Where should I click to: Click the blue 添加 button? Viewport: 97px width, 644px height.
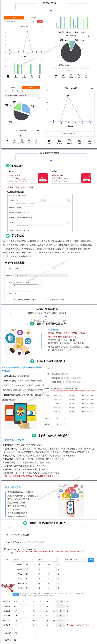click(x=16, y=595)
